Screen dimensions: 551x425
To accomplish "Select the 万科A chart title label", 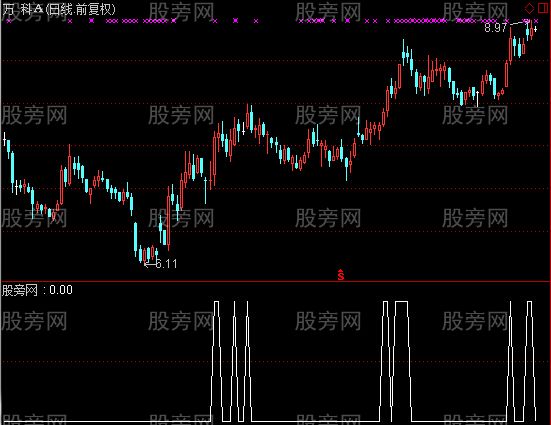I will point(59,9).
